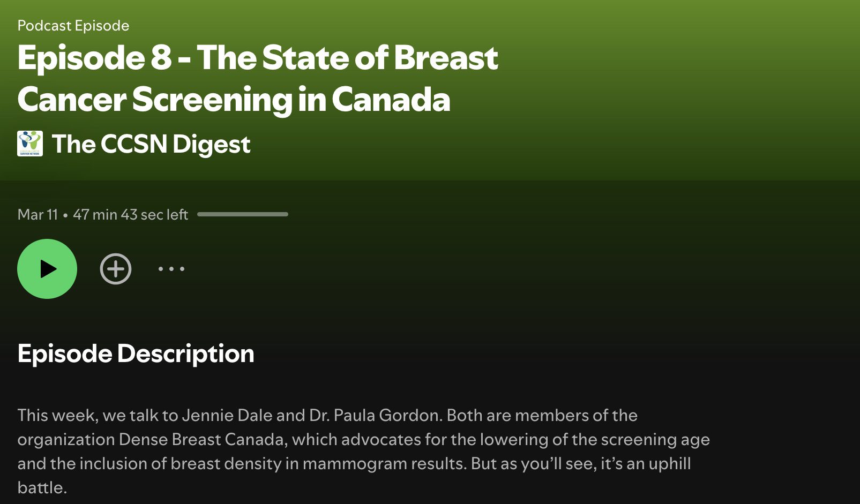The height and width of the screenshot is (504, 860).
Task: Click the word battle ending the description
Action: [42, 488]
